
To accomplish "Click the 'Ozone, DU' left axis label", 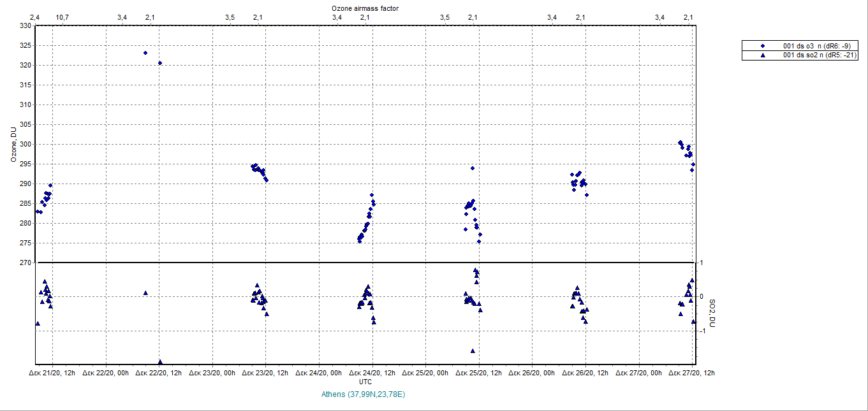I will 13,144.
